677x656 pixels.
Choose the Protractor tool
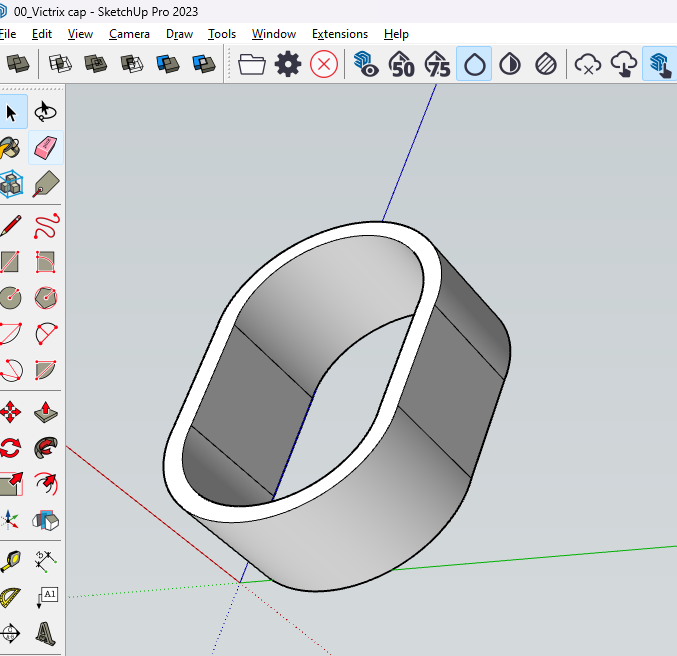pyautogui.click(x=11, y=596)
